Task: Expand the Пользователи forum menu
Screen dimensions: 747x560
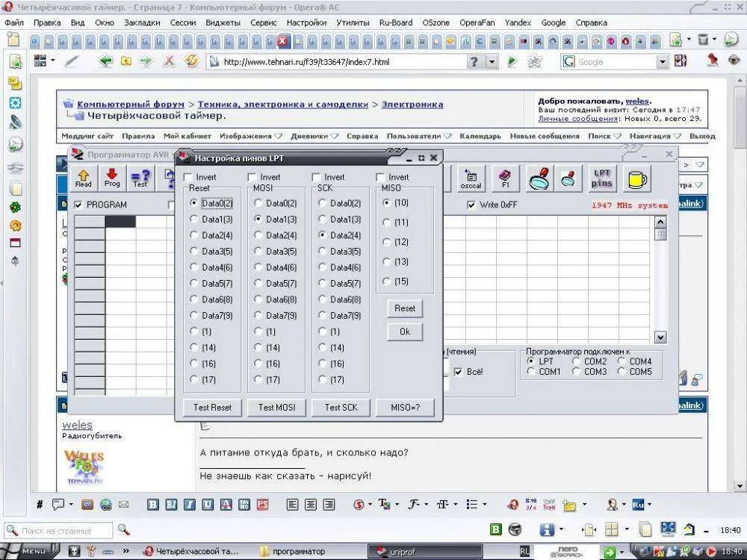Action: (x=419, y=136)
